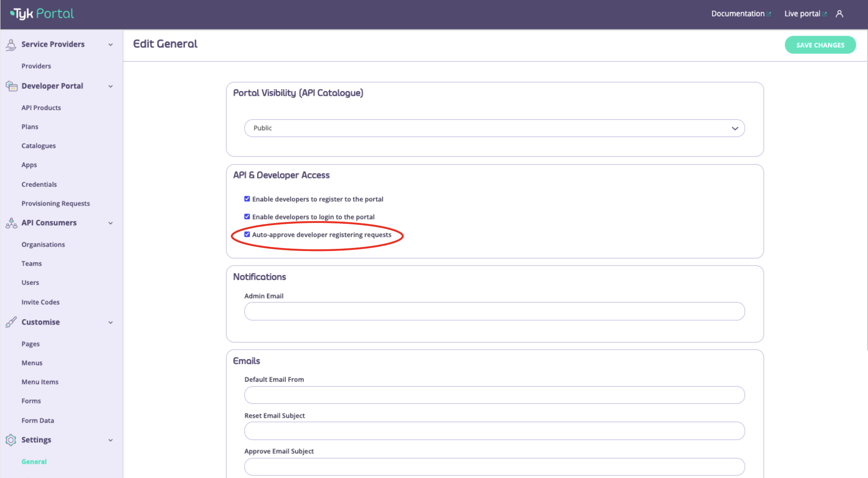Click the API Consumers sidebar icon

11,223
